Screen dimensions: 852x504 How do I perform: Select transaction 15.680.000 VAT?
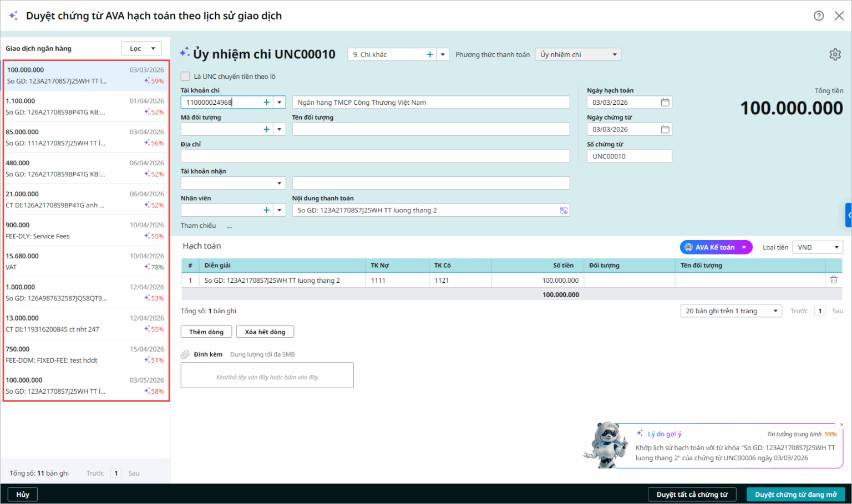85,262
